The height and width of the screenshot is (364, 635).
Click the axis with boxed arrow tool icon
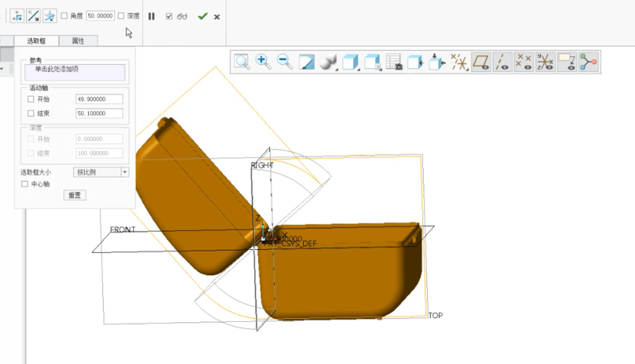tap(17, 16)
